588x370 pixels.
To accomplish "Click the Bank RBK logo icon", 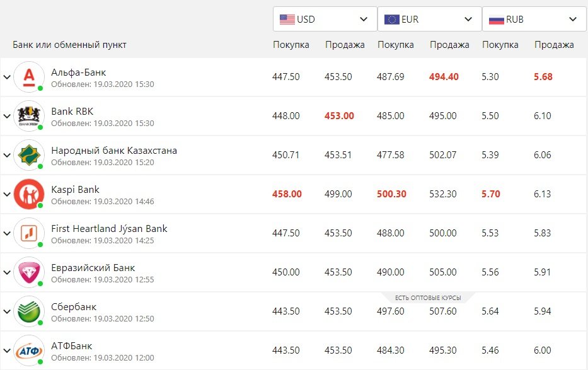I will tap(29, 116).
